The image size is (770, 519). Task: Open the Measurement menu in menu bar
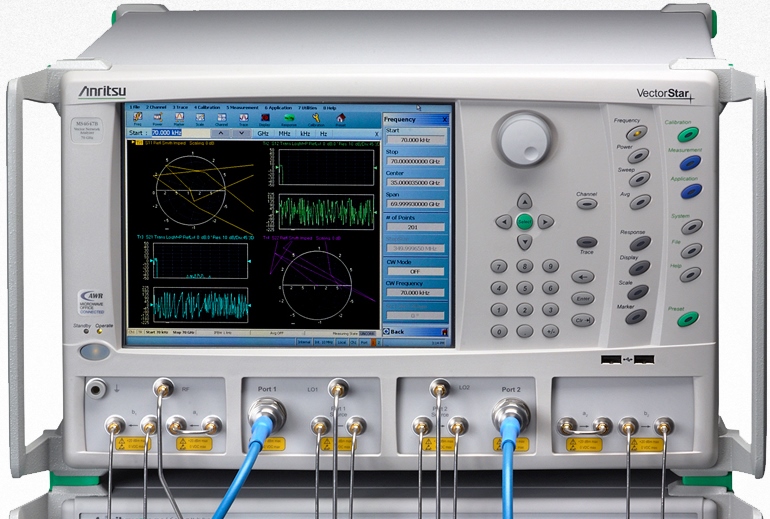tap(243, 107)
